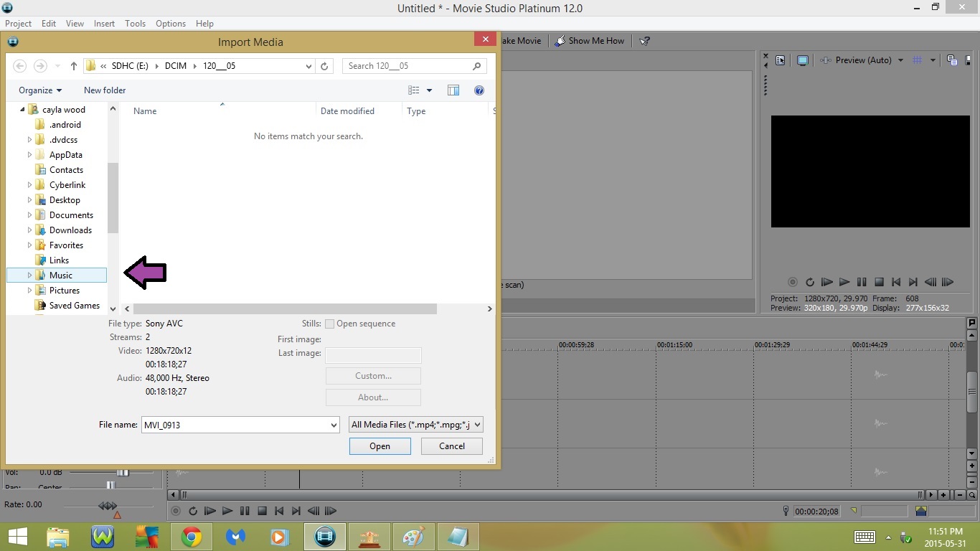Screen dimensions: 980x551
Task: Toggle timeline transport Loop Playback
Action: (193, 512)
